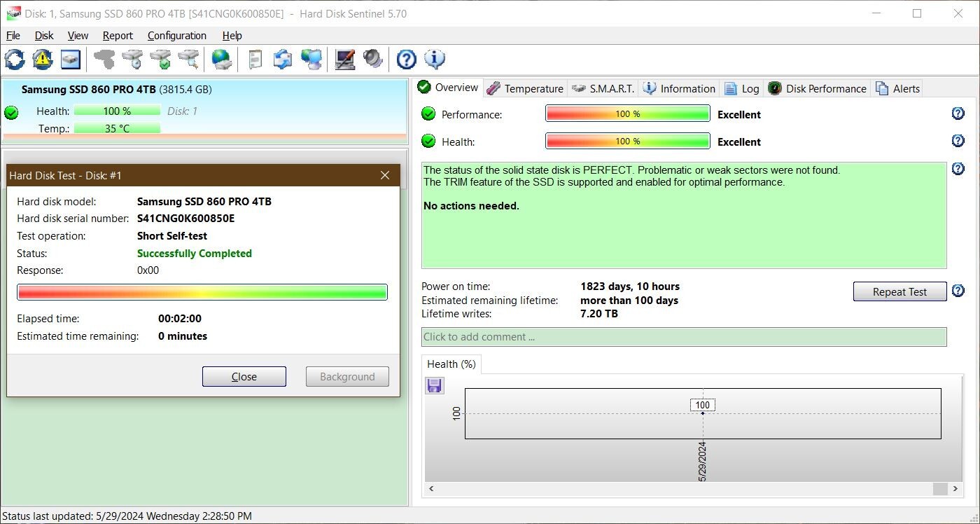980x524 pixels.
Task: Click '7.20 TB' lifetime writes value
Action: pos(599,313)
